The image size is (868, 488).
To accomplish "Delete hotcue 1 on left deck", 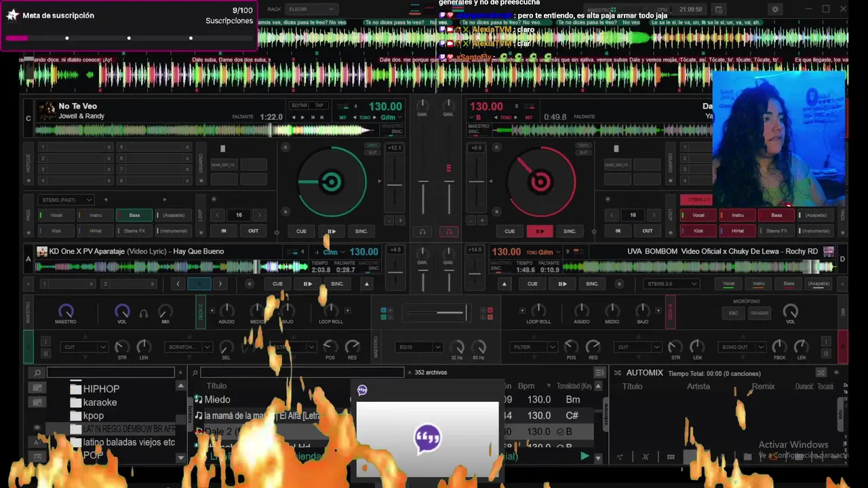I will click(x=108, y=147).
